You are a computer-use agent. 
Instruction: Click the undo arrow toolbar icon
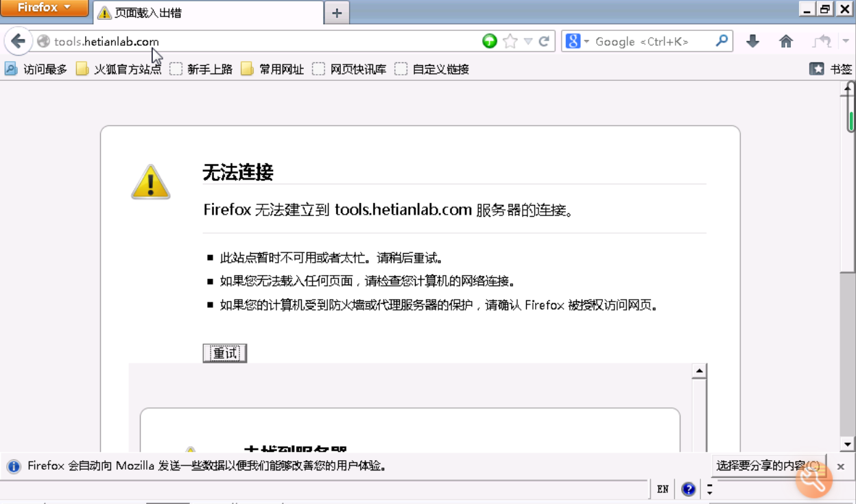822,42
